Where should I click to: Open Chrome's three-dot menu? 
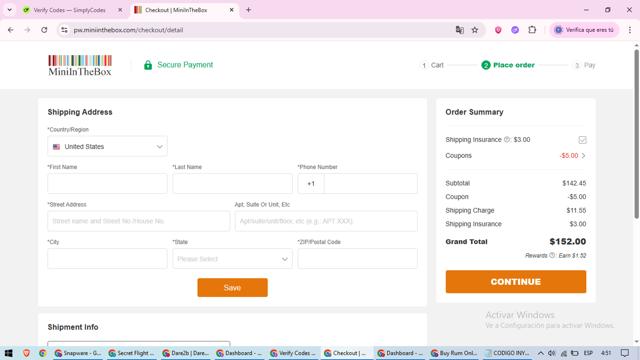click(x=630, y=30)
